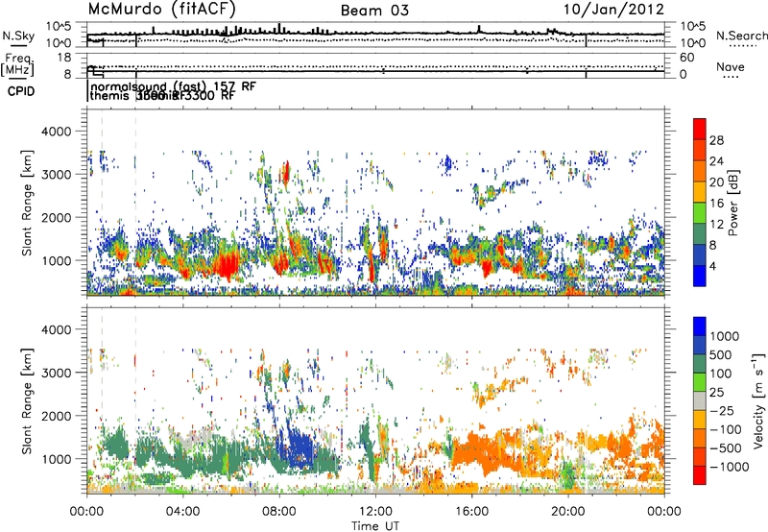Click the '500' label on velocity colorbar

[x=721, y=355]
